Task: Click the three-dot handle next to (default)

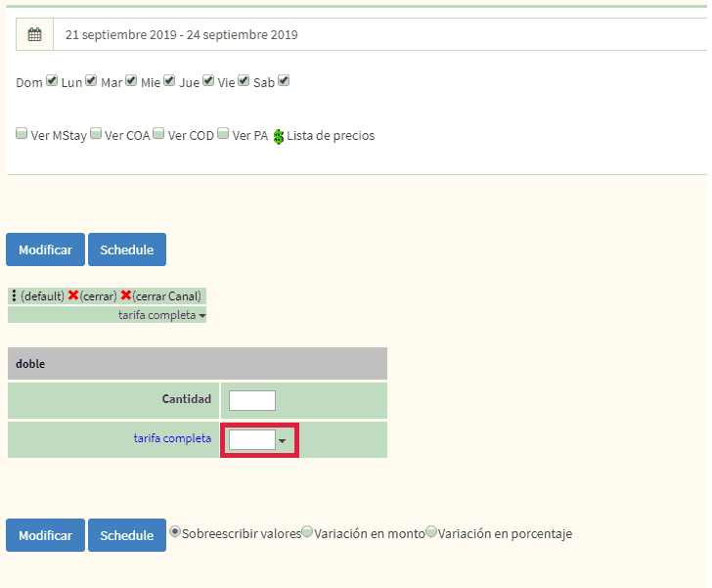Action: [x=14, y=295]
